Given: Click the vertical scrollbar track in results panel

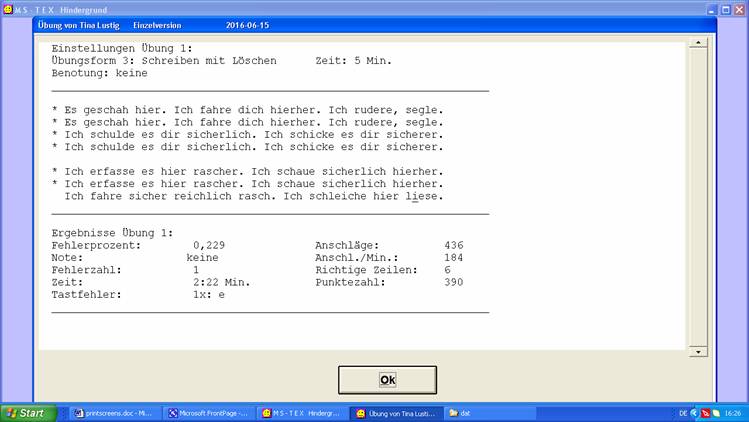Looking at the screenshot, I should (x=697, y=200).
